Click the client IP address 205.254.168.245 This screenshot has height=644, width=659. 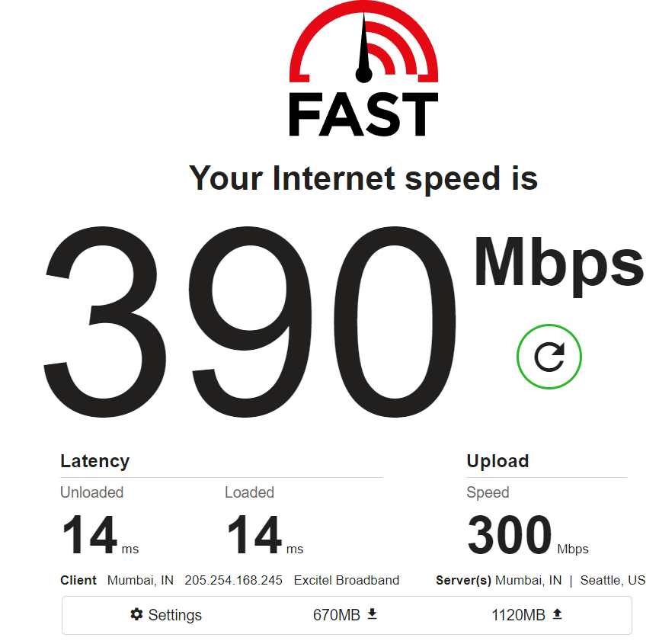[233, 580]
